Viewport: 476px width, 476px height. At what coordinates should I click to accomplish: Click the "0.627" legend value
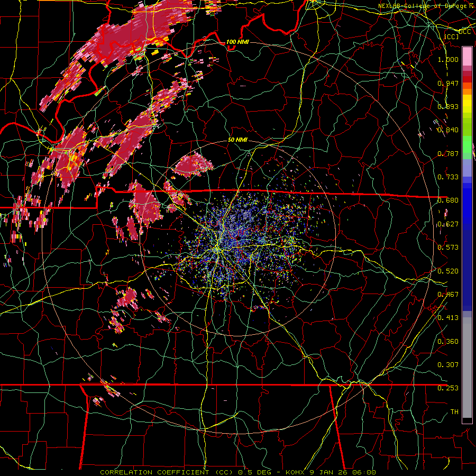(448, 224)
